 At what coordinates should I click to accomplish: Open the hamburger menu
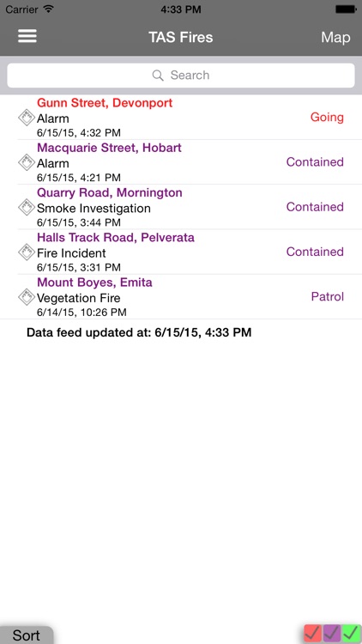[27, 37]
